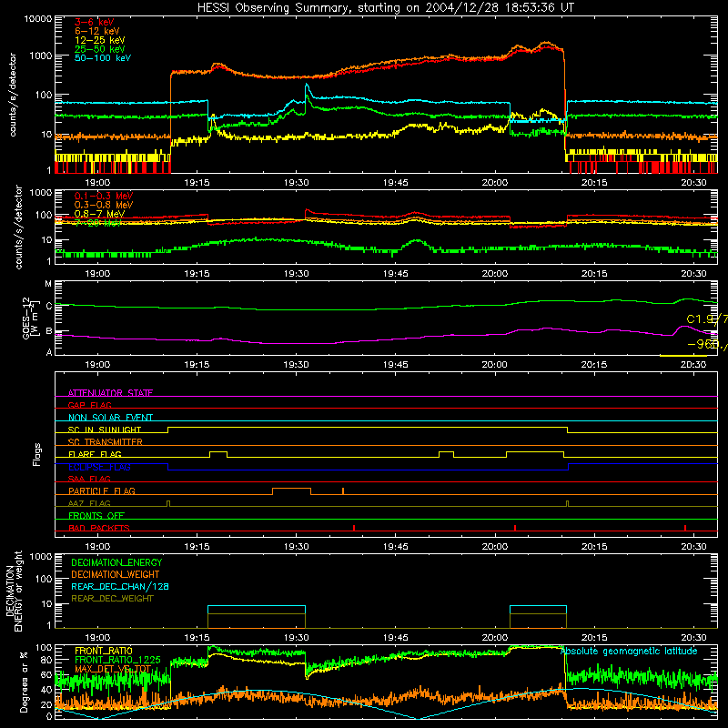
Task: Click the Absolute geomagnetic latitude label
Action: (x=629, y=651)
